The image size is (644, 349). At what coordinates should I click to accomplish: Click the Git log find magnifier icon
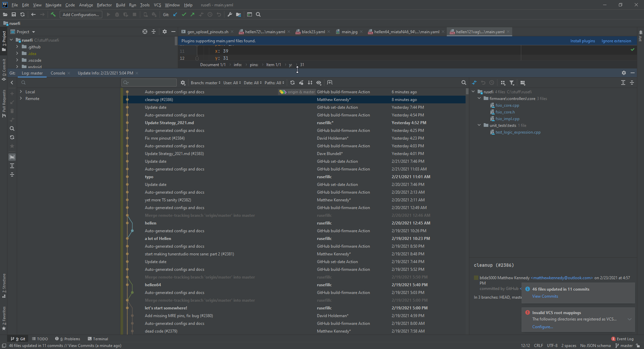(464, 83)
